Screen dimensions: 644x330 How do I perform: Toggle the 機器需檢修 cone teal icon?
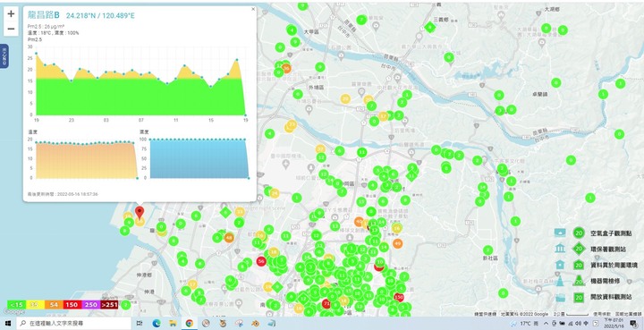(560, 281)
